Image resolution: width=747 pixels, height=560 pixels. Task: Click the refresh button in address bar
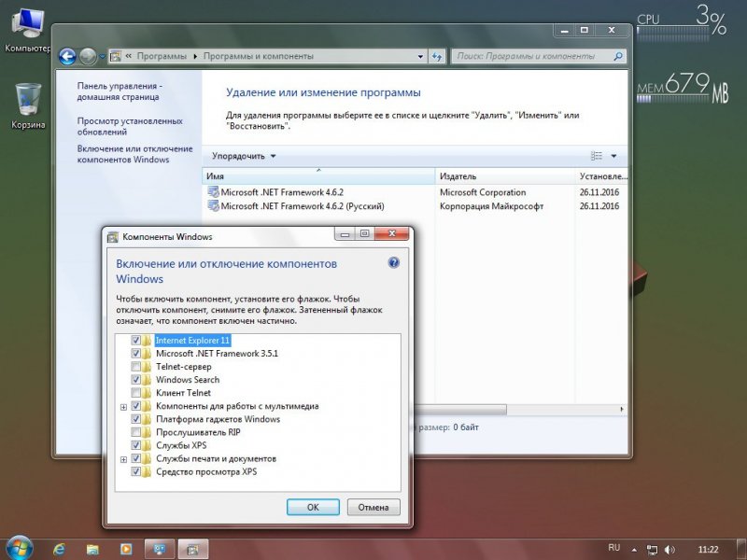click(x=437, y=56)
